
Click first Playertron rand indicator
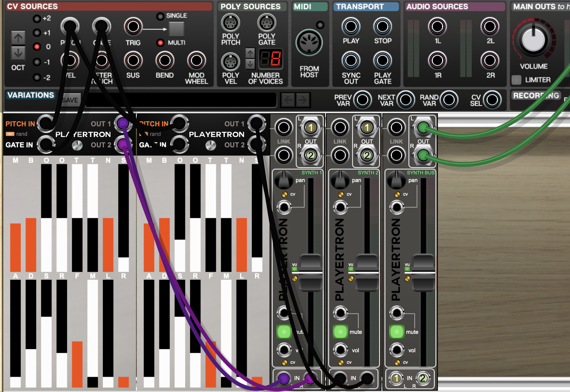tap(10, 134)
